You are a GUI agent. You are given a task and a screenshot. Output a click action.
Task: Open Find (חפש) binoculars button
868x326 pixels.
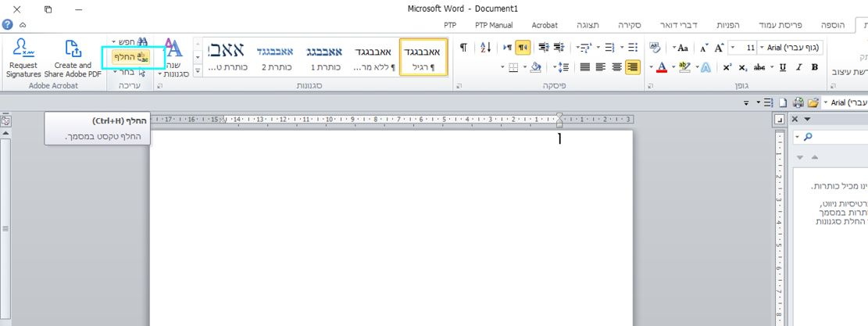point(130,41)
